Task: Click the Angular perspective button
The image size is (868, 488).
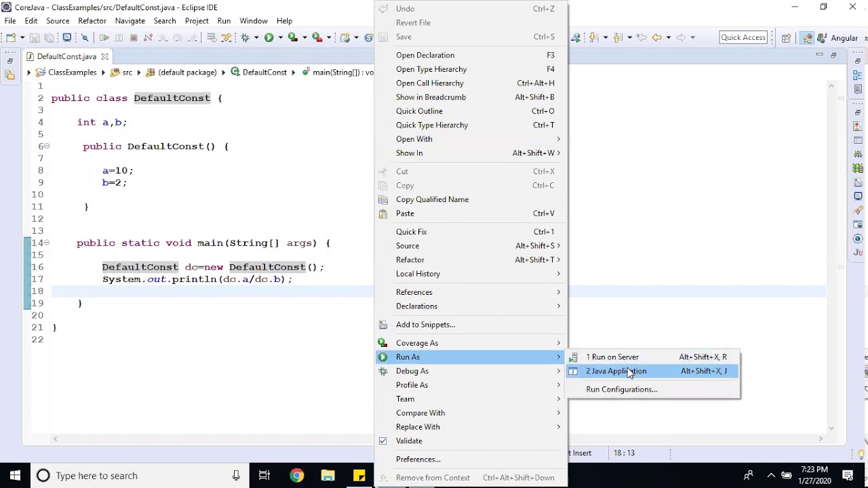Action: pyautogui.click(x=838, y=38)
